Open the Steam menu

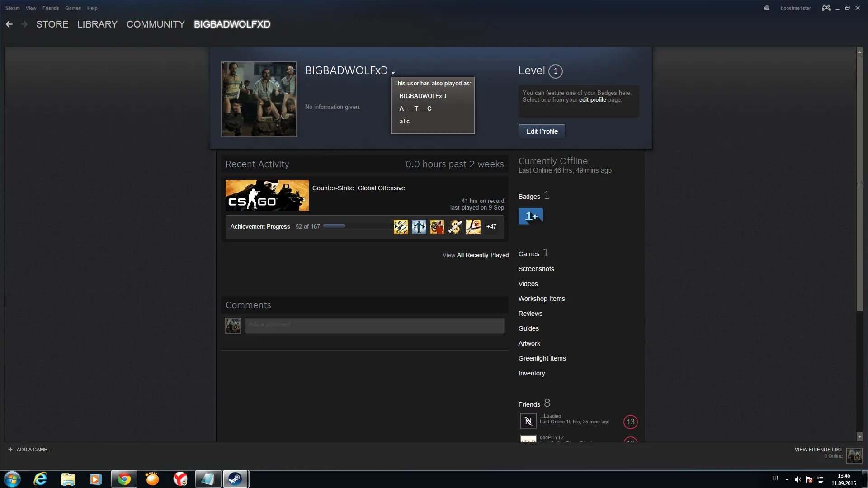tap(13, 8)
